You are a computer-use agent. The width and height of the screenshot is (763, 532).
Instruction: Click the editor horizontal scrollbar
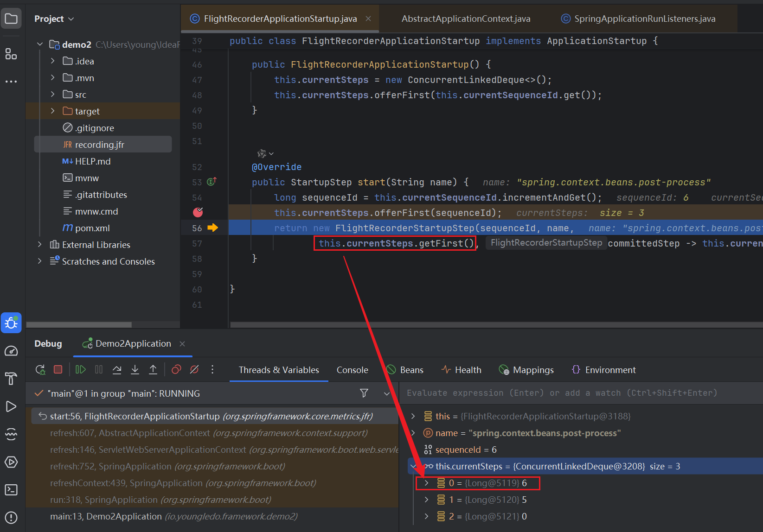(496, 324)
